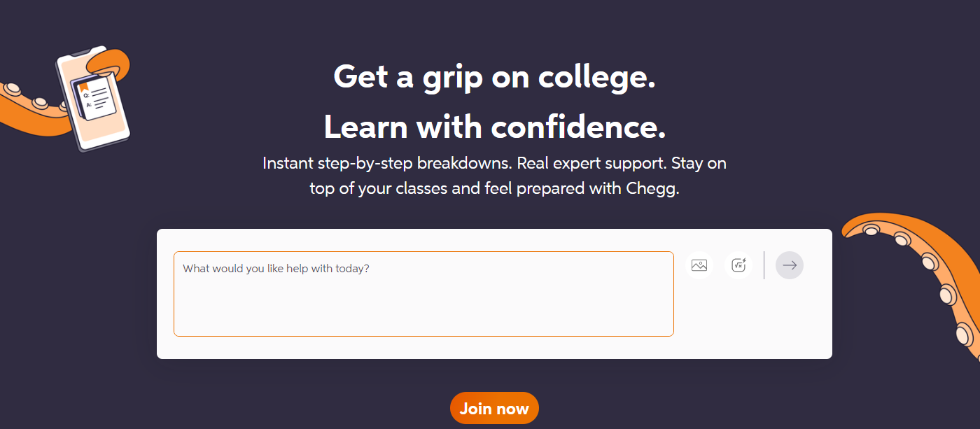Select the math equation solver icon

tap(738, 265)
